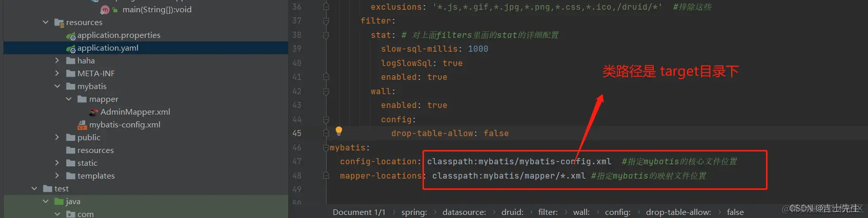Expand the haha folder
868x218 pixels.
57,61
